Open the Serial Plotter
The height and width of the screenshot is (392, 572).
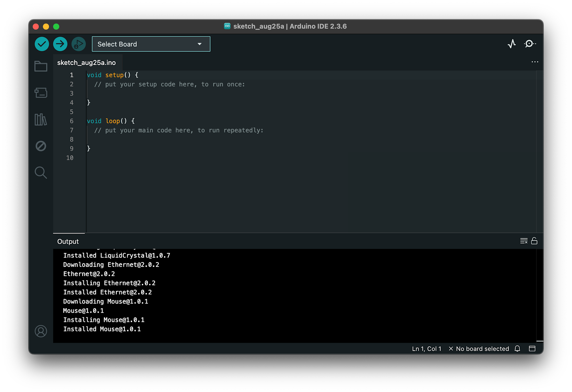(512, 44)
